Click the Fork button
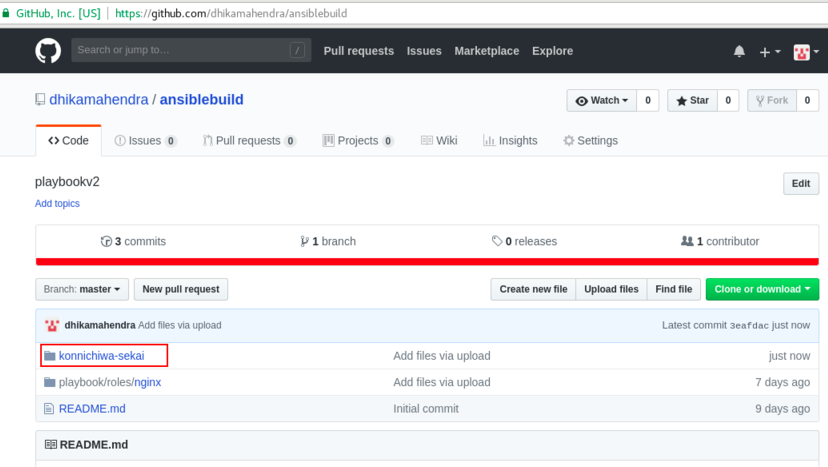 tap(772, 100)
